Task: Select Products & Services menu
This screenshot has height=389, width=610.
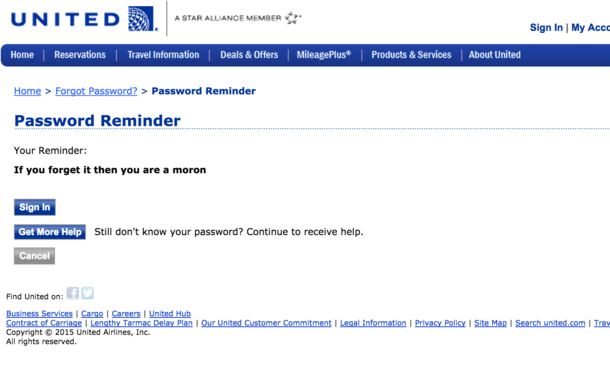Action: (x=411, y=55)
